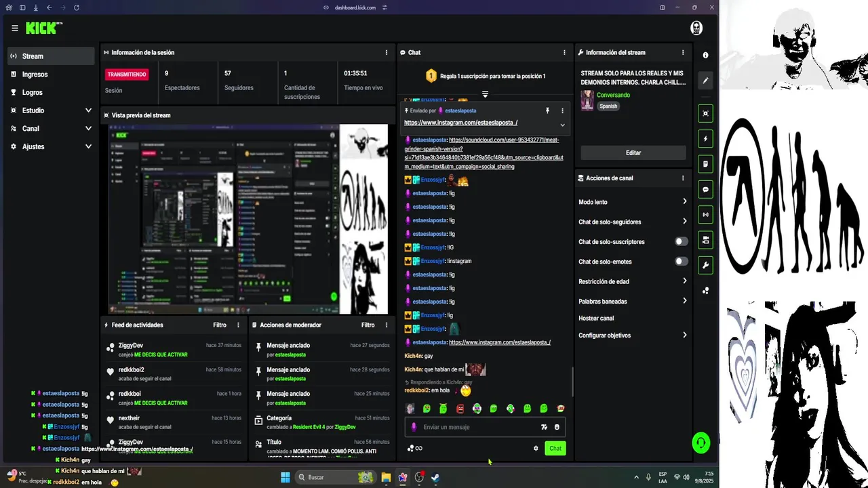Click the stream preview thumbnail
This screenshot has width=868, height=488.
248,219
